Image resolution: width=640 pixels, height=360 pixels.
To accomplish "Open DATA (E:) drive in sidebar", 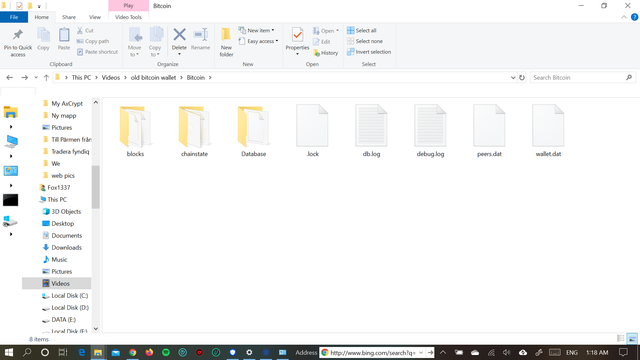I will coord(63,320).
